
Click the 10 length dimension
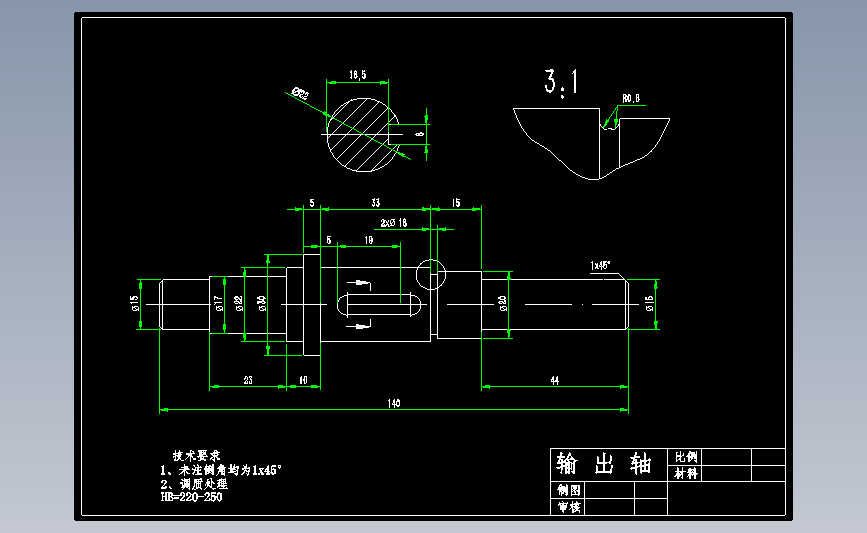click(303, 380)
